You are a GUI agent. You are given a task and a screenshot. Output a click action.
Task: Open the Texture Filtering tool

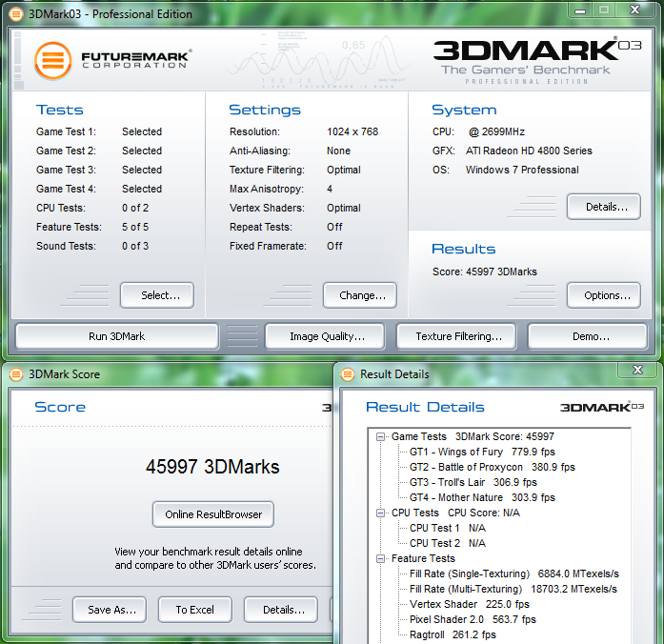point(456,336)
